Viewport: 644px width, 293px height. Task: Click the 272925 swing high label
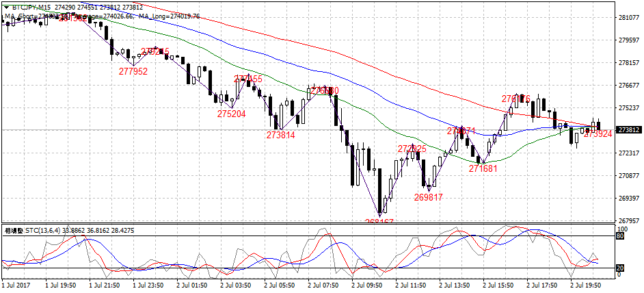412,149
